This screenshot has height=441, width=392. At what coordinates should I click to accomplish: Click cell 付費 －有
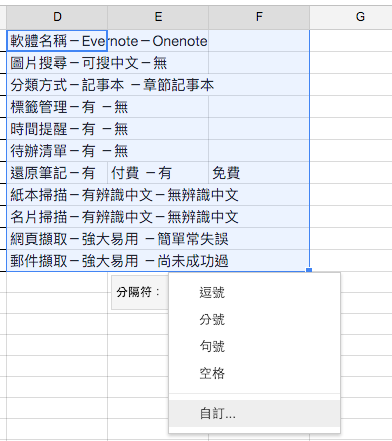tap(158, 173)
